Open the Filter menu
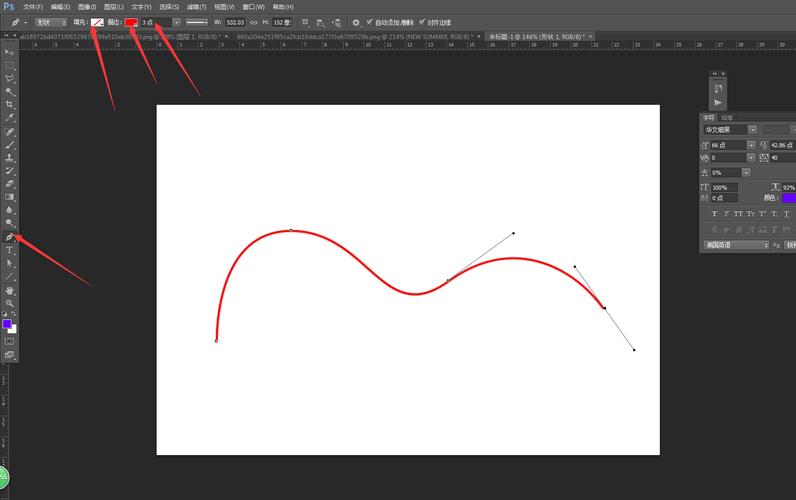Image resolution: width=796 pixels, height=500 pixels. [x=196, y=7]
